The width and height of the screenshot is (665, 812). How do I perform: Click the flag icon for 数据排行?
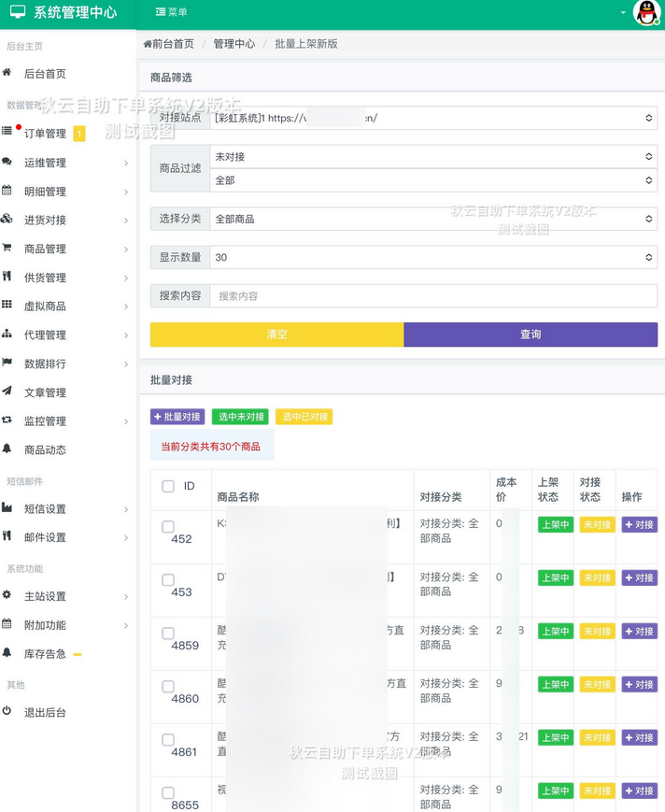(x=7, y=362)
